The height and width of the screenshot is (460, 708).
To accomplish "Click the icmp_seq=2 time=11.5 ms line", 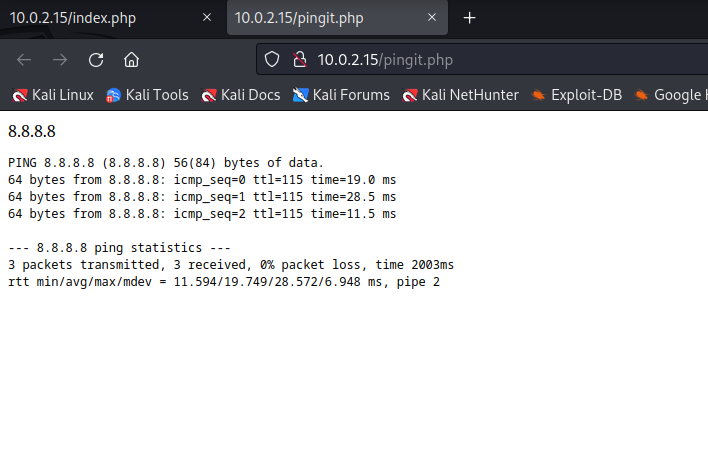I will pos(202,214).
